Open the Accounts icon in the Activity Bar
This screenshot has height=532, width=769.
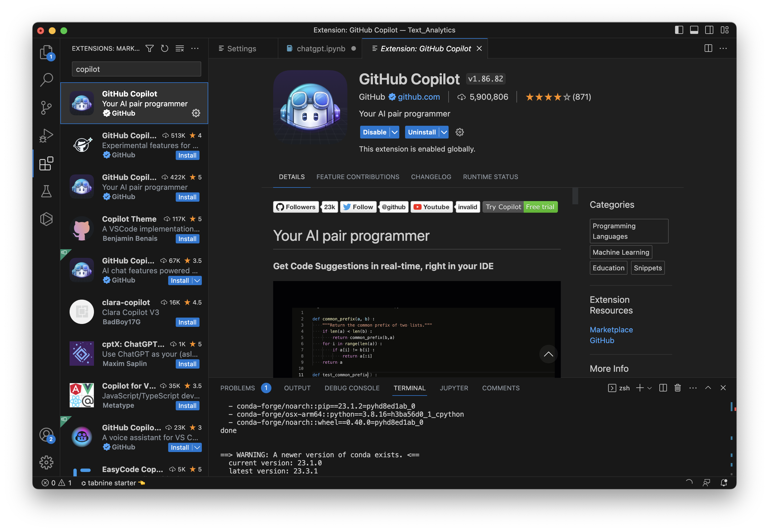pyautogui.click(x=46, y=435)
